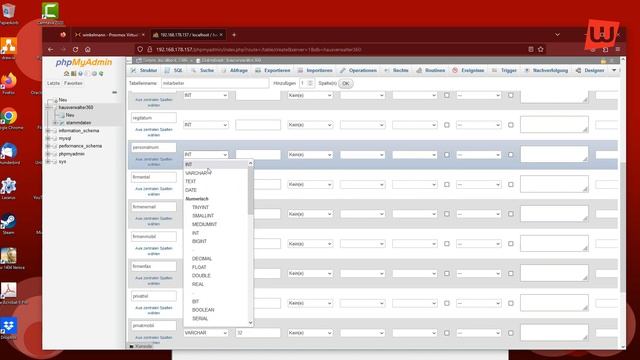Launch Google Chrome from the desktop
Image resolution: width=640 pixels, height=360 pixels.
click(x=9, y=119)
